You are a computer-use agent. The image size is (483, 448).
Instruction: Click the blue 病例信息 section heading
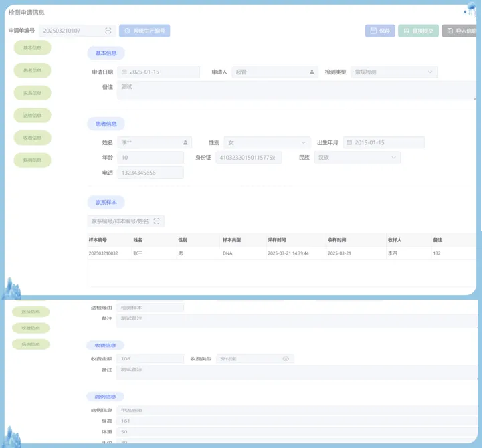105,397
